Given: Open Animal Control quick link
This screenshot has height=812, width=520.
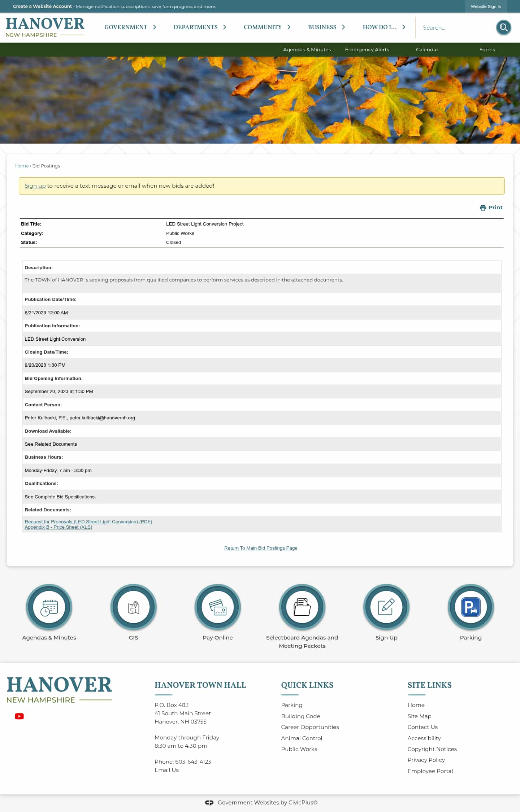Looking at the screenshot, I should 302,738.
